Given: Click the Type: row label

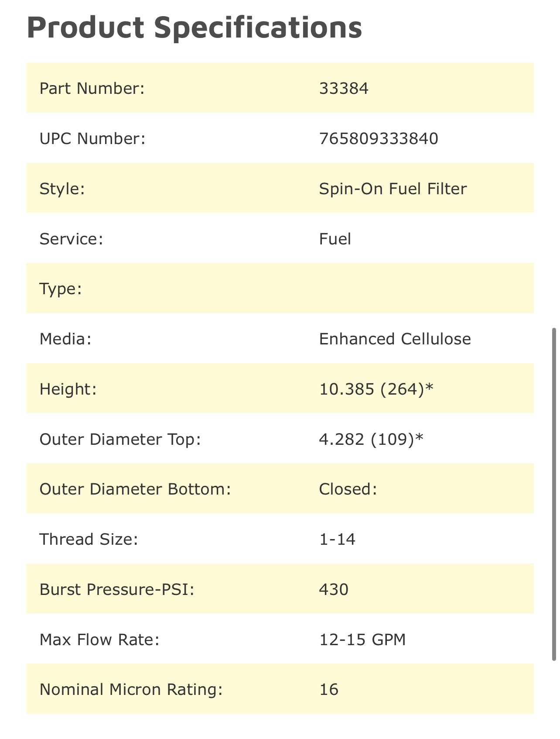Looking at the screenshot, I should (x=61, y=289).
